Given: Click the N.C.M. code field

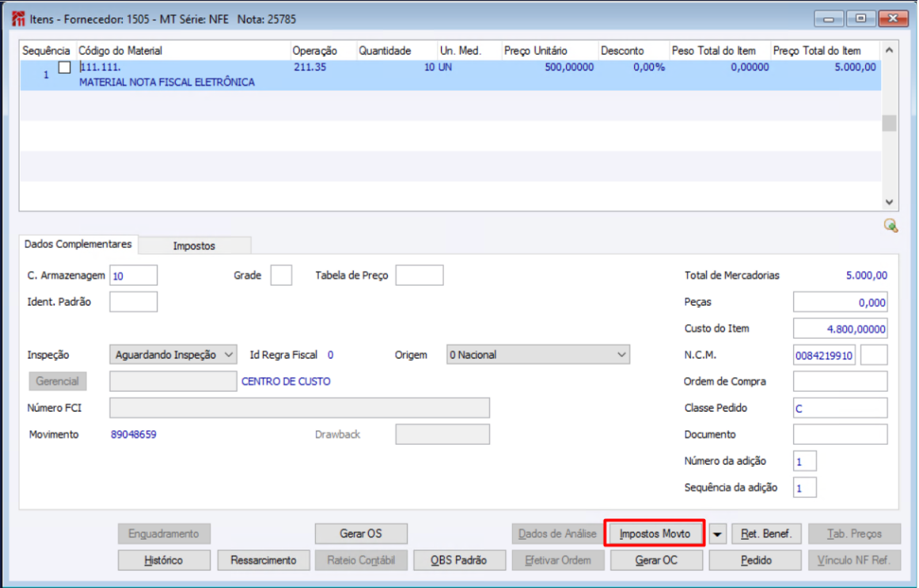Looking at the screenshot, I should tap(824, 355).
